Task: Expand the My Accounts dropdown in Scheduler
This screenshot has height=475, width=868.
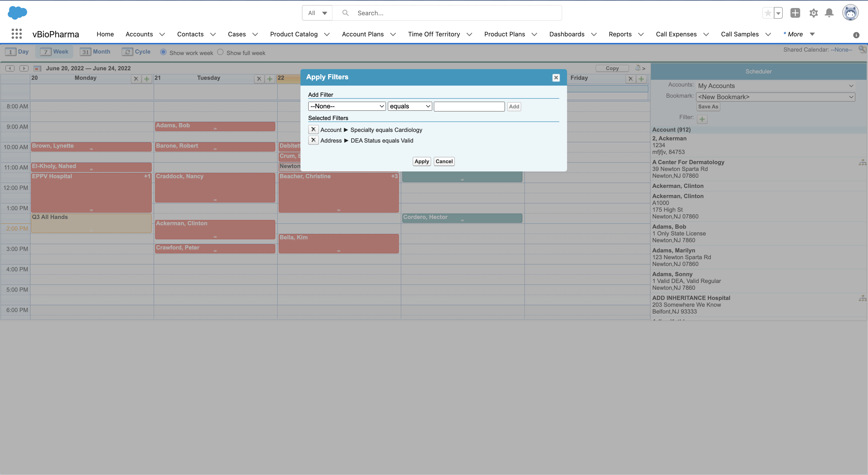Action: (x=775, y=86)
